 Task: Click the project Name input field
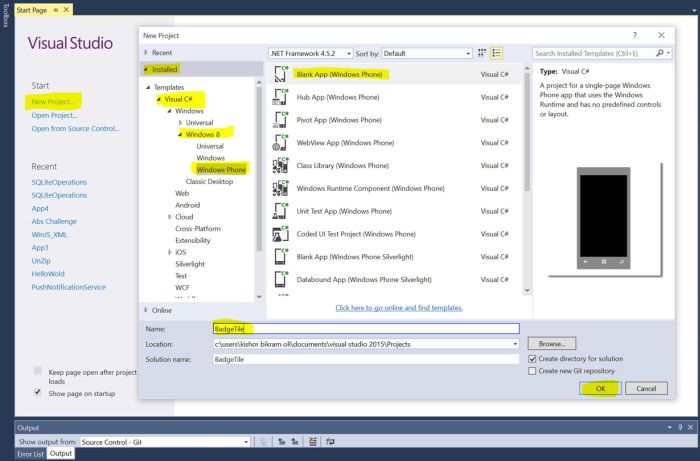[x=366, y=329]
